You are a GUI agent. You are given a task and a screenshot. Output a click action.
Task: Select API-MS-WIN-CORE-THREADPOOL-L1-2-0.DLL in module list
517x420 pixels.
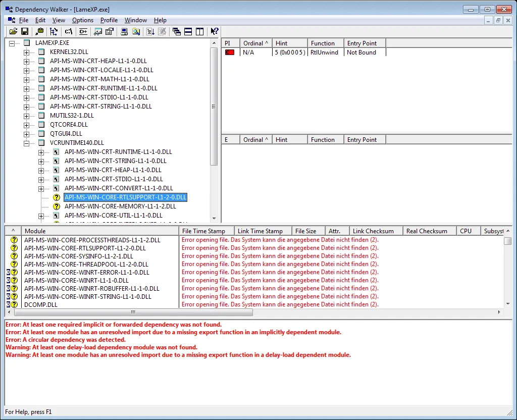click(86, 265)
